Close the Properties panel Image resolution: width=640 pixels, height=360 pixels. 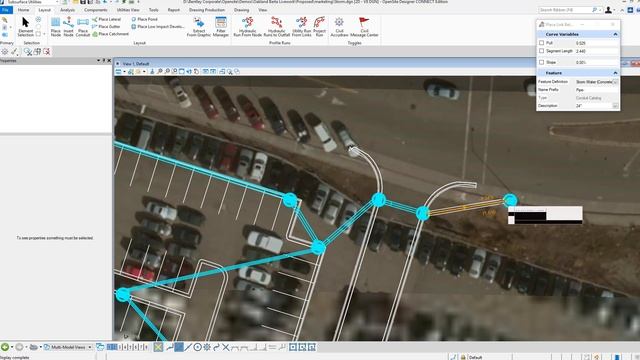tap(109, 60)
